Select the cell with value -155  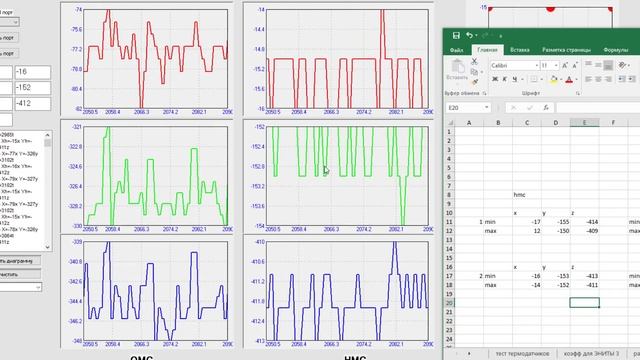tap(556, 222)
